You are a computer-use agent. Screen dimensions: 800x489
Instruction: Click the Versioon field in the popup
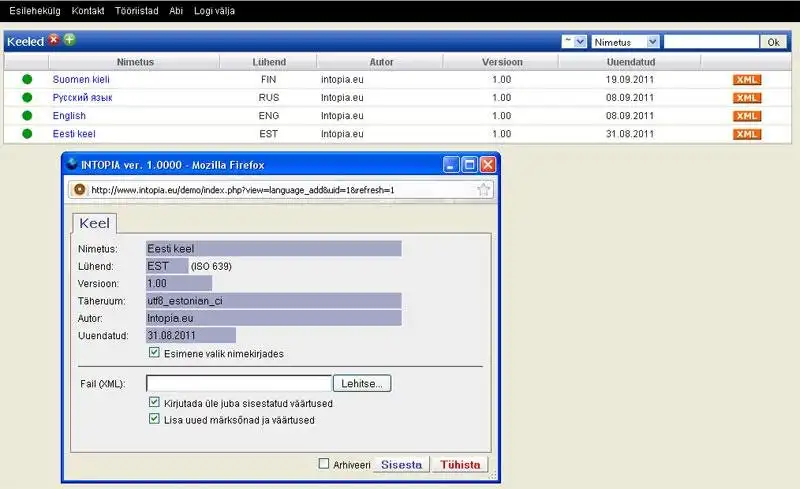tap(179, 283)
